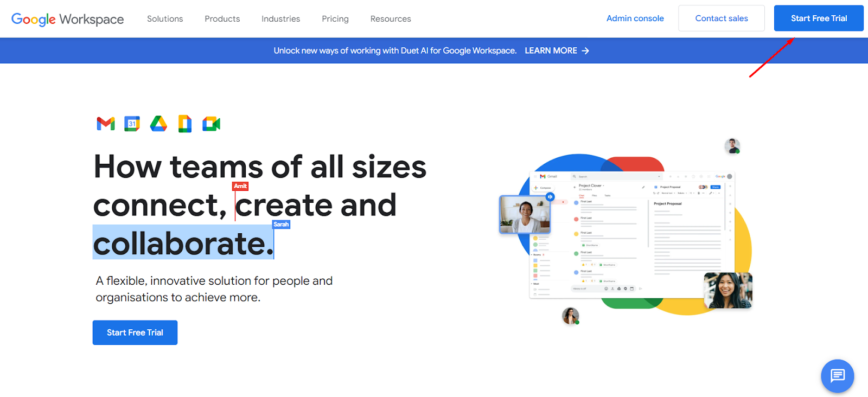
Task: Follow the LEARN MORE banner link
Action: pyautogui.click(x=551, y=51)
